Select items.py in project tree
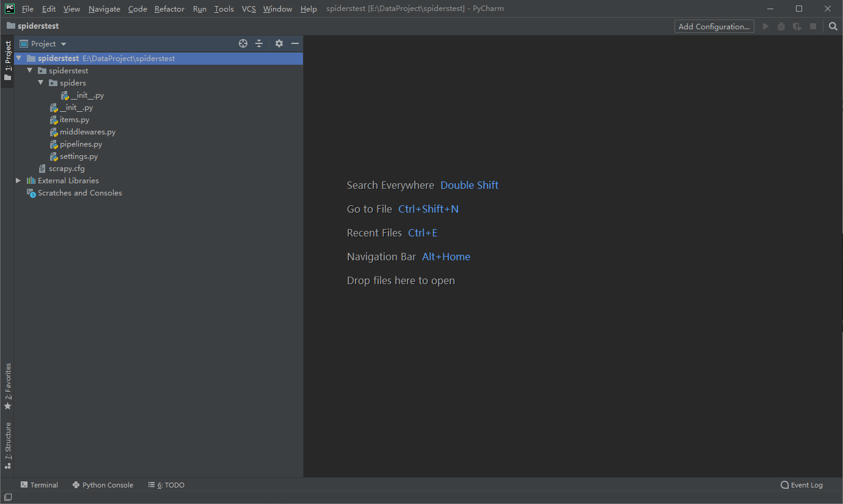The image size is (843, 504). coord(75,120)
